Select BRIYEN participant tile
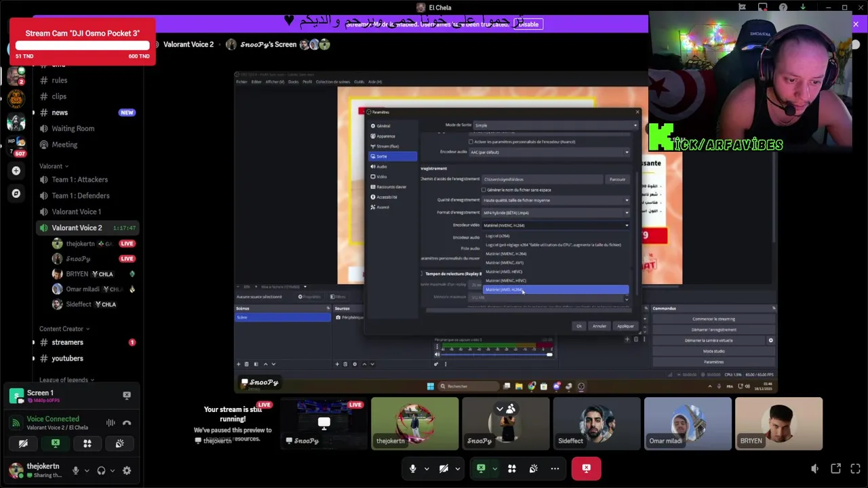 (x=778, y=424)
